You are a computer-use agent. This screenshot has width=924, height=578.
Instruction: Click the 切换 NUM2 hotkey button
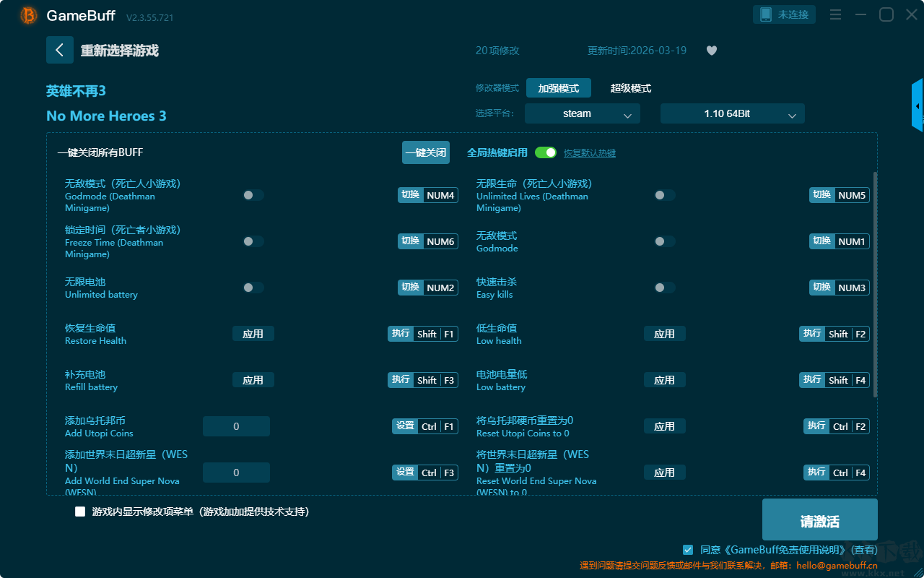tap(428, 288)
